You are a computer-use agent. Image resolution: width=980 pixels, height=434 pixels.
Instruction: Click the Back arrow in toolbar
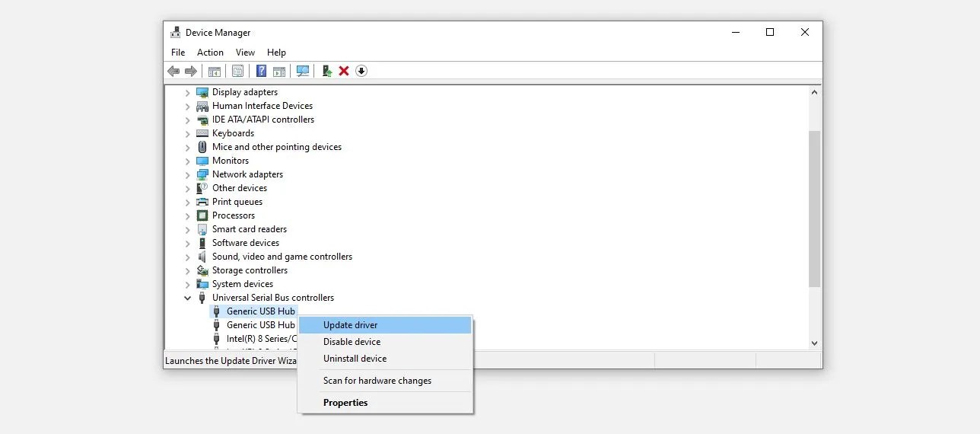click(x=173, y=71)
